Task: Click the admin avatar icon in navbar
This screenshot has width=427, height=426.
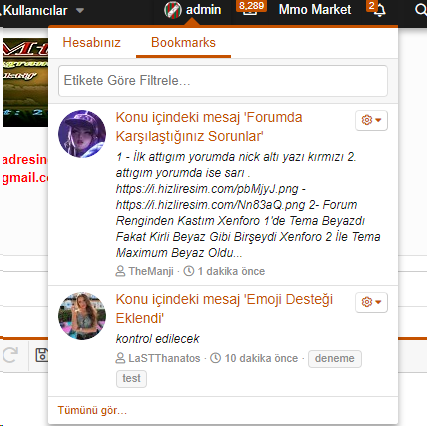Action: (x=173, y=10)
